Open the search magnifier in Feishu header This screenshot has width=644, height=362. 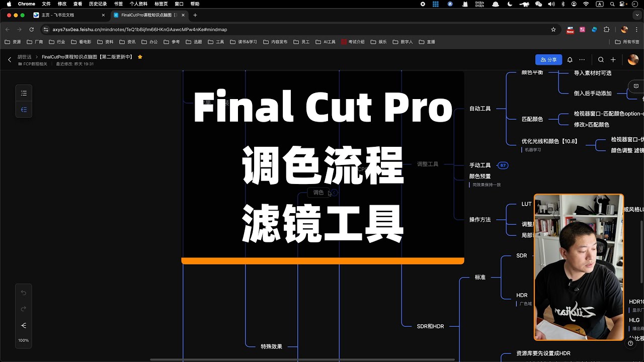(x=601, y=59)
